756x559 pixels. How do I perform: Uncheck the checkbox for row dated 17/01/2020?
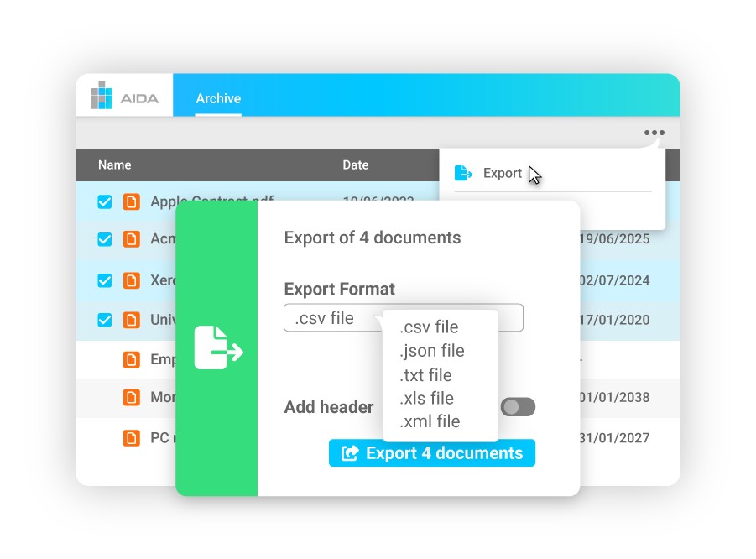click(x=105, y=320)
